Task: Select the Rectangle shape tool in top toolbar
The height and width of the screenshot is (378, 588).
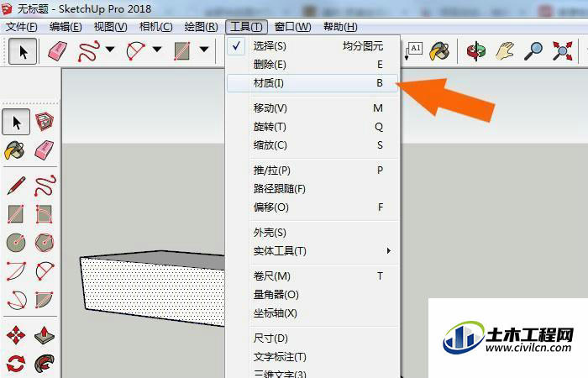Action: coord(182,51)
